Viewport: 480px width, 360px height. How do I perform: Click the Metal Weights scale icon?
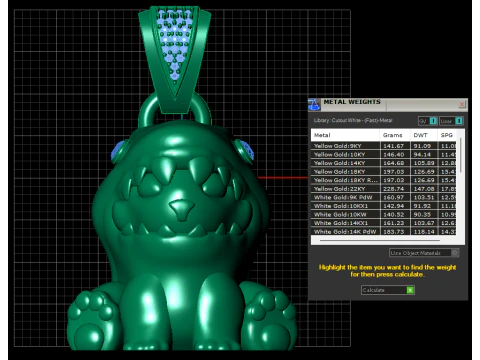314,104
